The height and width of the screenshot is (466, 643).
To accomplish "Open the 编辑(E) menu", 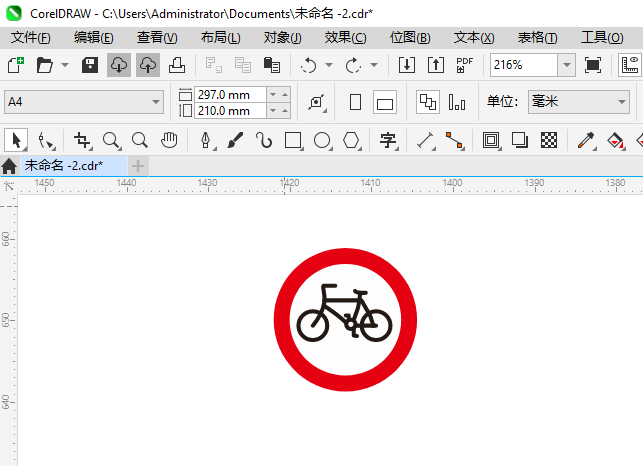I will click(93, 38).
